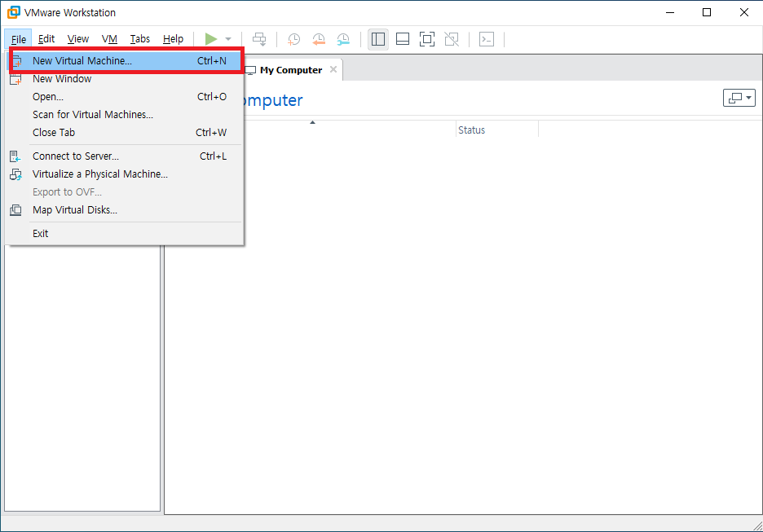Image resolution: width=763 pixels, height=532 pixels.
Task: Click the New Window menu icon
Action: (15, 79)
